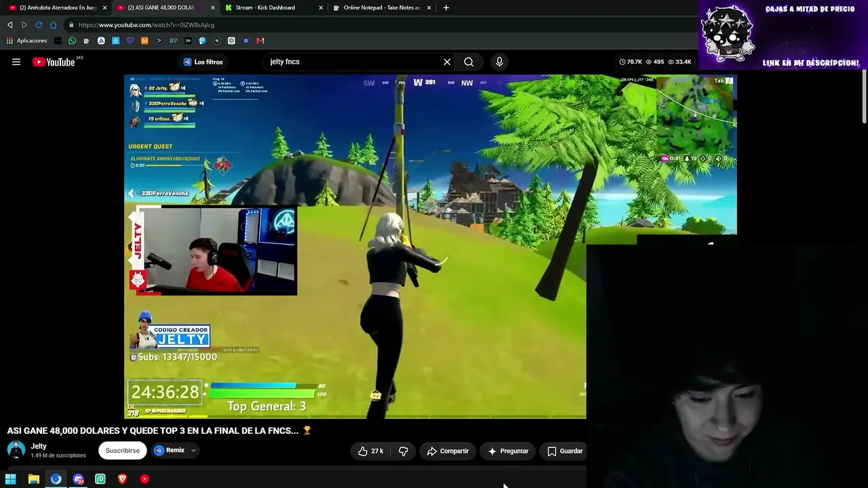Select the '1.49 M de suscriptores' text
The height and width of the screenshot is (488, 868).
pos(58,455)
